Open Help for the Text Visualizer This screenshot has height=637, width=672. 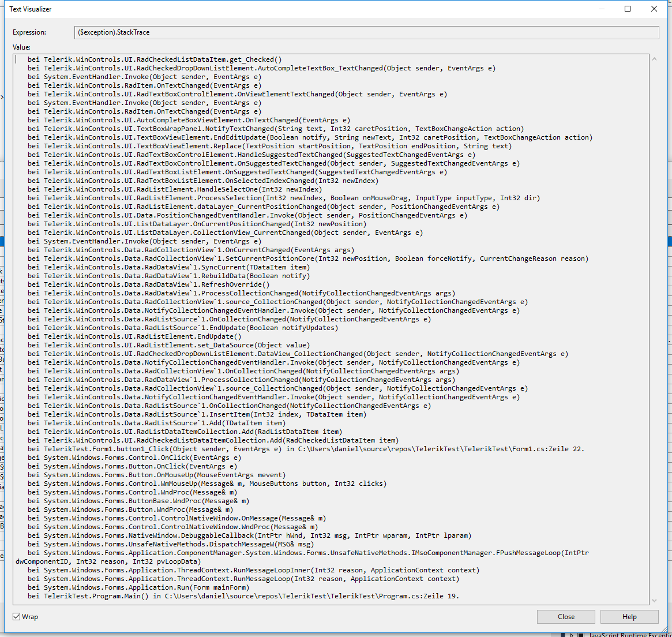[629, 616]
